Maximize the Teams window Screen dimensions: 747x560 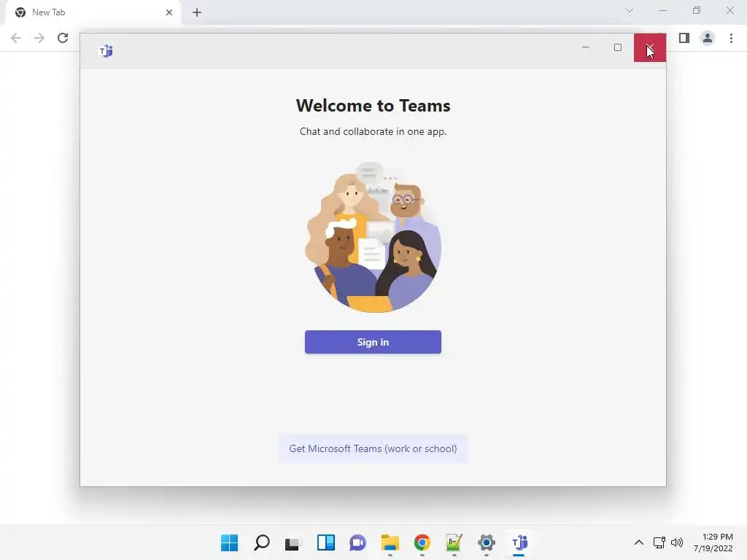point(618,47)
